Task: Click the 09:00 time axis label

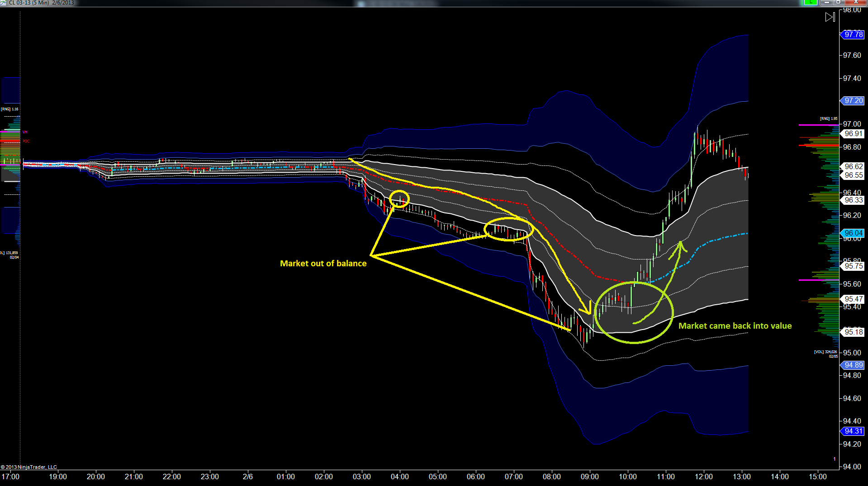Action: (x=590, y=477)
